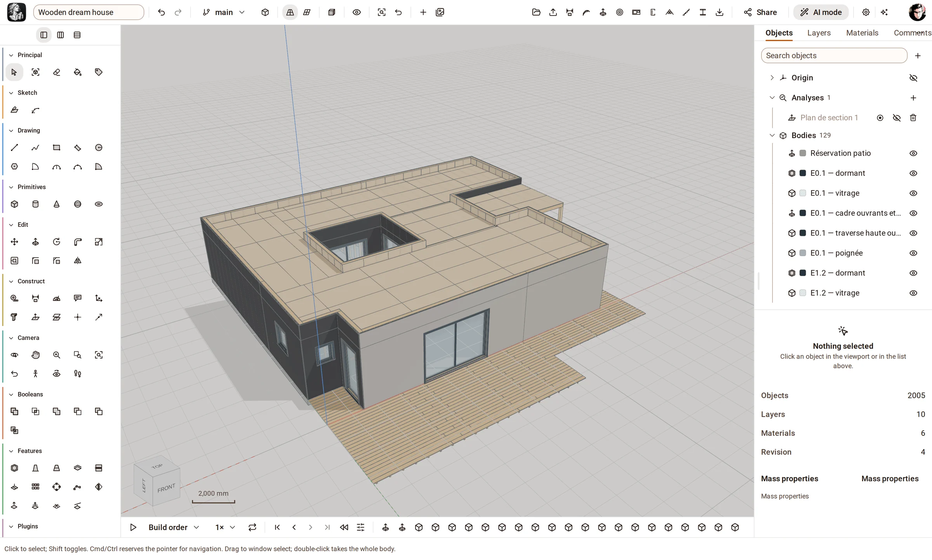Select the arrow Select tool in Principal
The image size is (932, 560).
click(x=14, y=72)
